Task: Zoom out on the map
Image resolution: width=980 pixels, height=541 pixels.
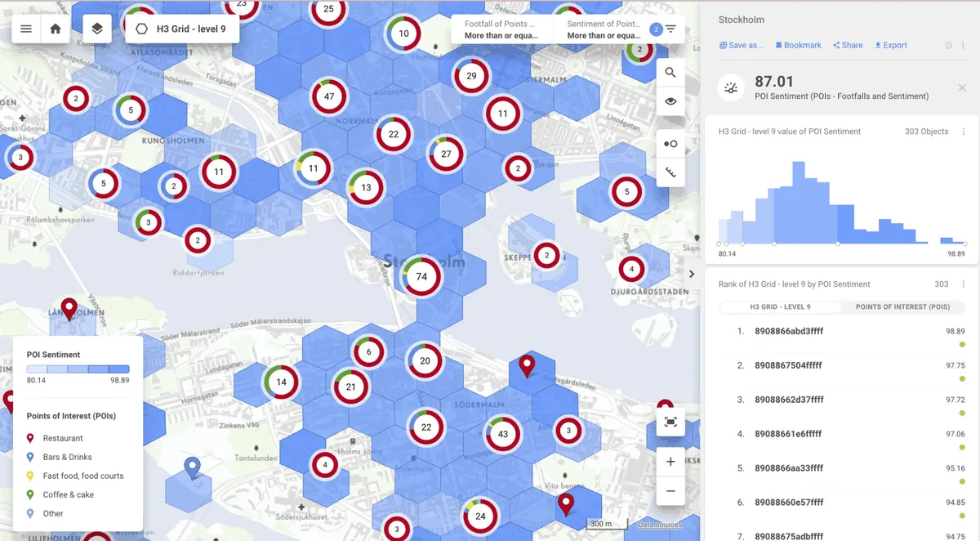Action: coord(670,491)
